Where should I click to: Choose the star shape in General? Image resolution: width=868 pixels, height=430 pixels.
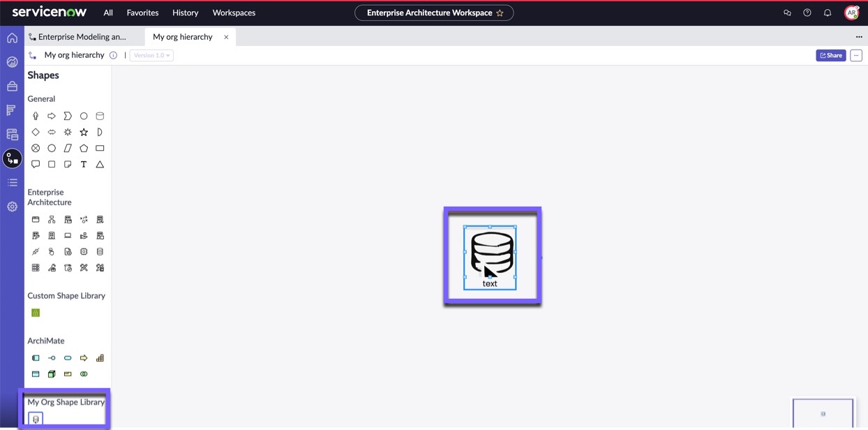[84, 132]
